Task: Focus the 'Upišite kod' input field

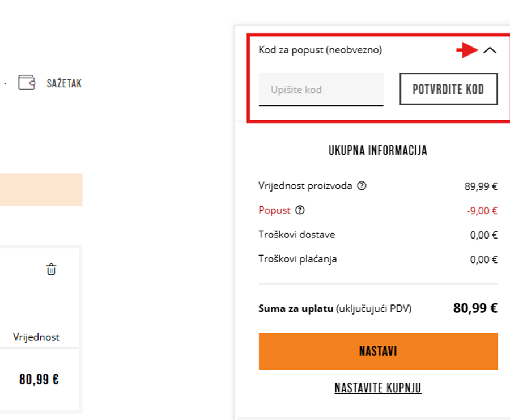Action: (321, 90)
